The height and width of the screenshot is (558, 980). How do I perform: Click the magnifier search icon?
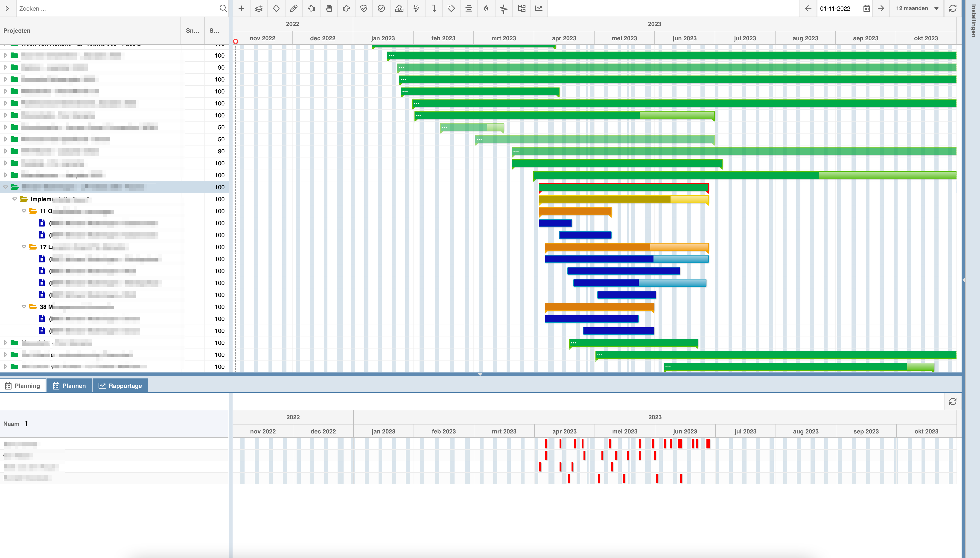pyautogui.click(x=223, y=9)
